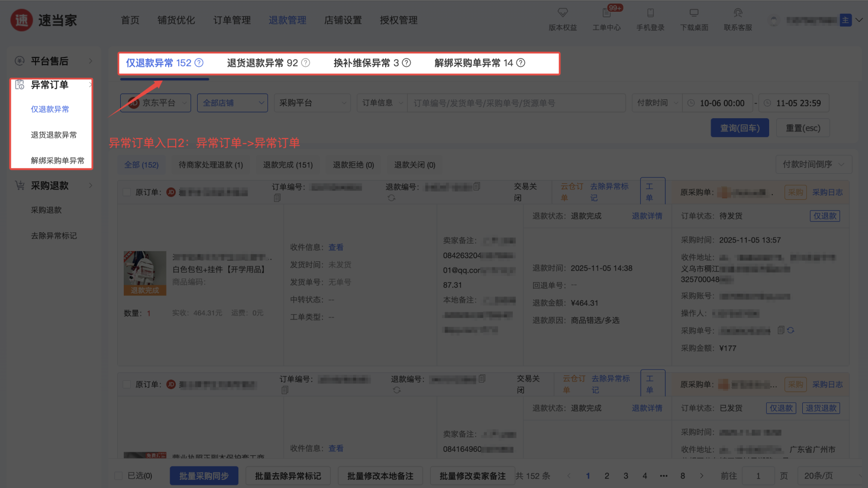Click help icon beside 解绑采购单异常 14
The image size is (868, 488).
[521, 63]
